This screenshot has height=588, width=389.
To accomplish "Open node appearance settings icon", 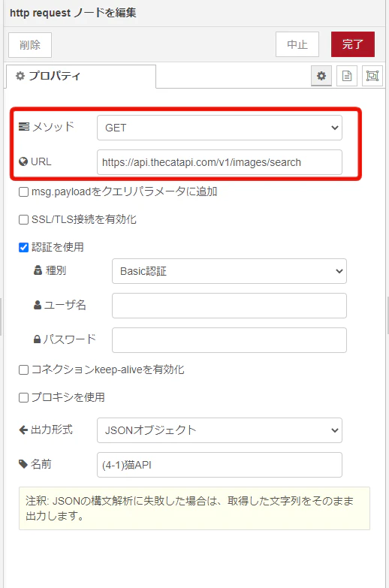I will pos(372,76).
